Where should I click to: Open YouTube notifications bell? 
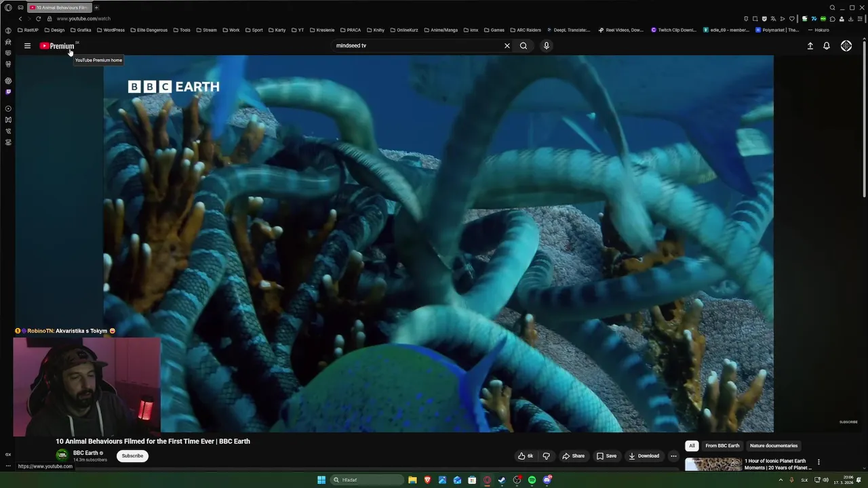827,46
